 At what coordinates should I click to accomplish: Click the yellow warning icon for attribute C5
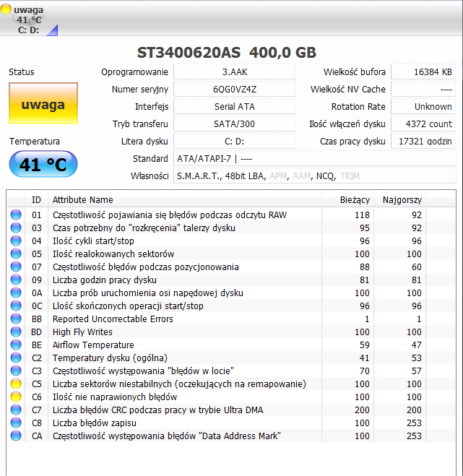click(x=16, y=384)
